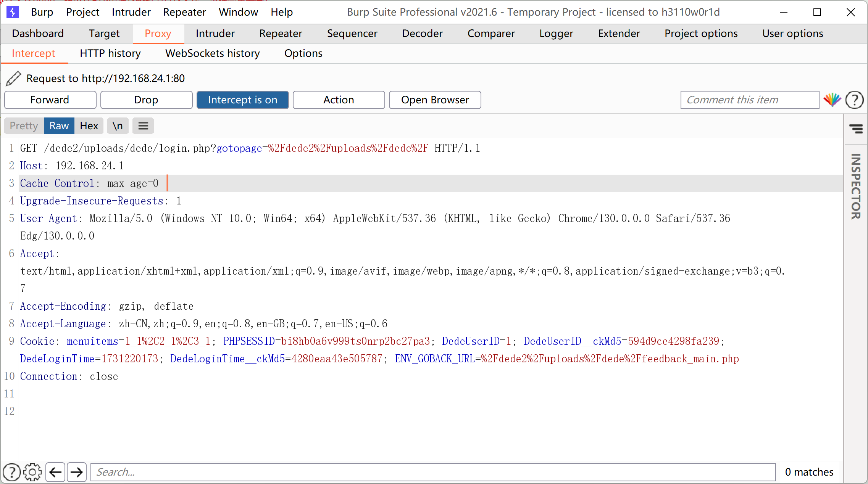Click the 0 matches counter

pyautogui.click(x=809, y=472)
